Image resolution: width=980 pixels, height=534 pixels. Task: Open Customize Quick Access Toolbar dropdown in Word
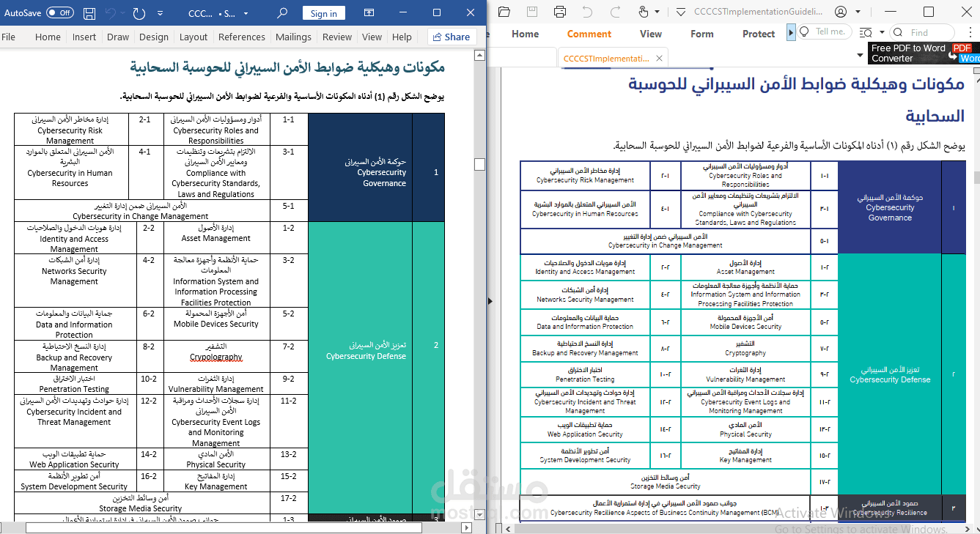coord(161,13)
